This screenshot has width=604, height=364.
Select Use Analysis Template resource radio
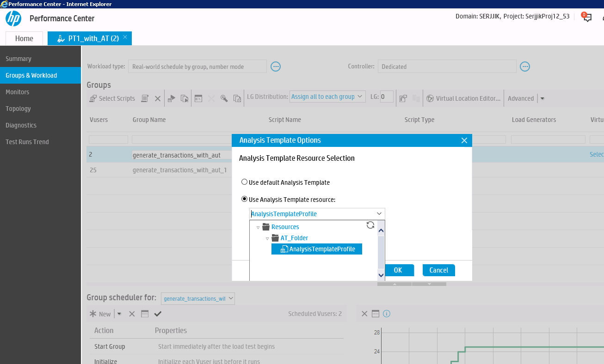[245, 199]
